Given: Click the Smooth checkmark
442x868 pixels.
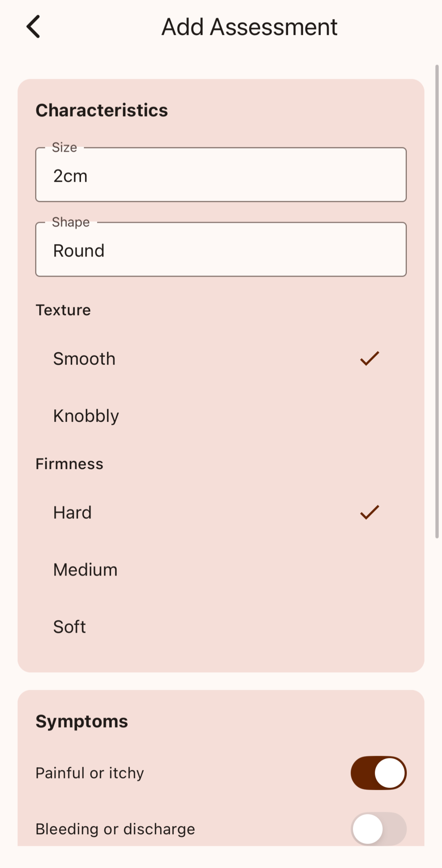Looking at the screenshot, I should [x=370, y=359].
